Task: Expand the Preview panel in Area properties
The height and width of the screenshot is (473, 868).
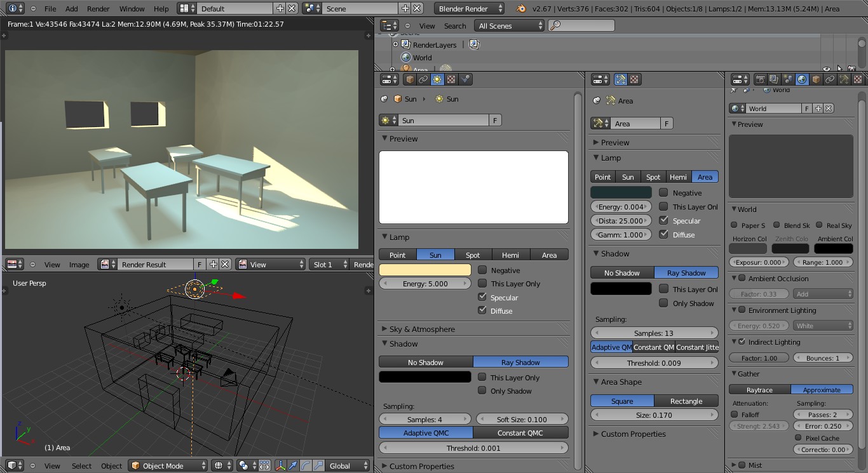Action: tap(615, 142)
